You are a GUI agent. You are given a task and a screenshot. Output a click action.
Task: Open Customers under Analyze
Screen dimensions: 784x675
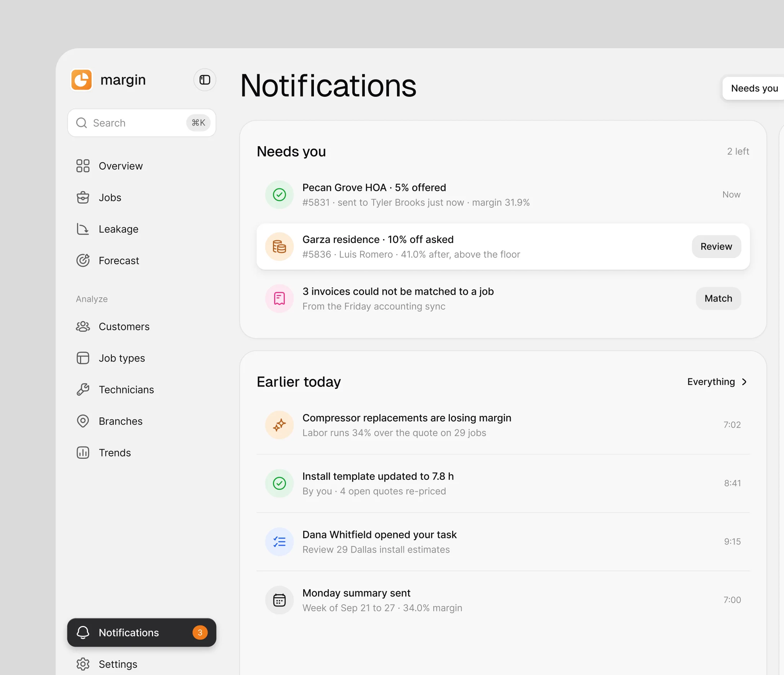click(x=142, y=326)
